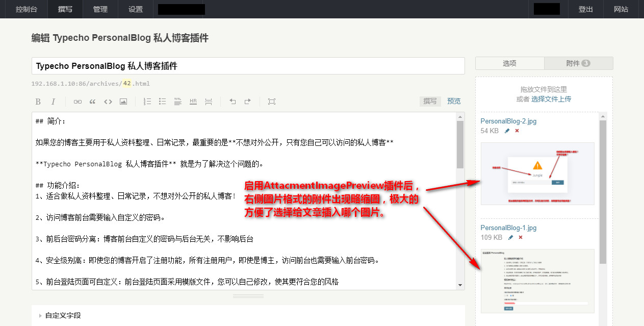This screenshot has height=326, width=644.
Task: Click the PersonalBlog-1.jpg thumbnail preview
Action: [x=537, y=281]
